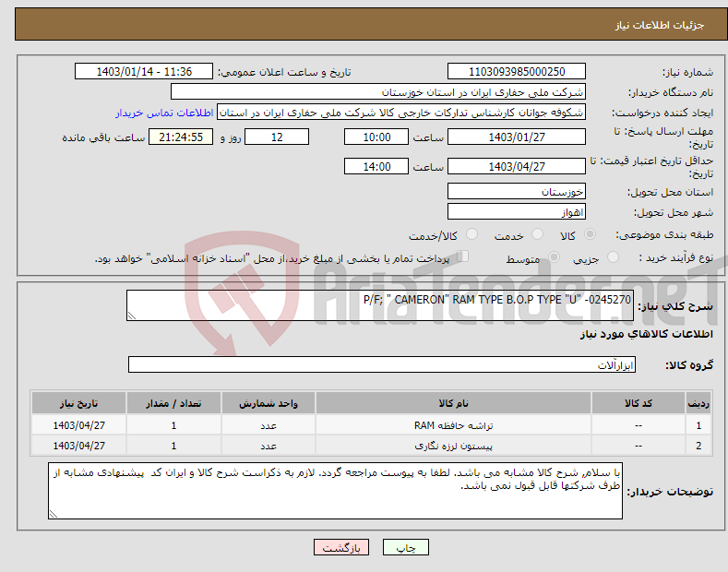Screen dimensions: 728x572
Task: Click the quantity cell in the پیستون row
Action: (x=173, y=446)
